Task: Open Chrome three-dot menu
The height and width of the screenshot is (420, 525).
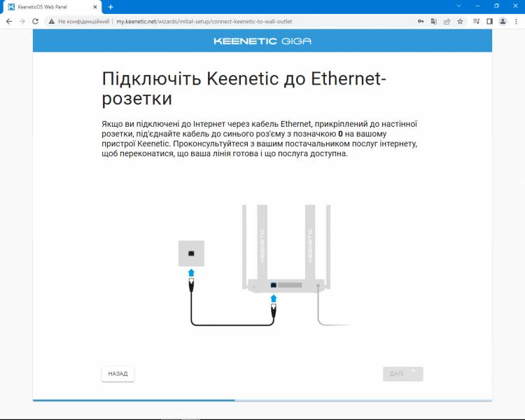Action: point(516,22)
